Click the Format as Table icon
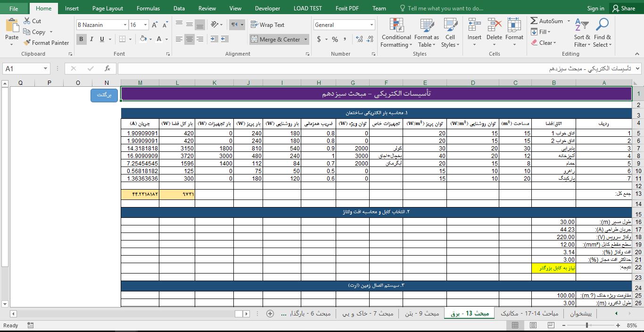Image resolution: width=644 pixels, height=332 pixels. (x=426, y=33)
